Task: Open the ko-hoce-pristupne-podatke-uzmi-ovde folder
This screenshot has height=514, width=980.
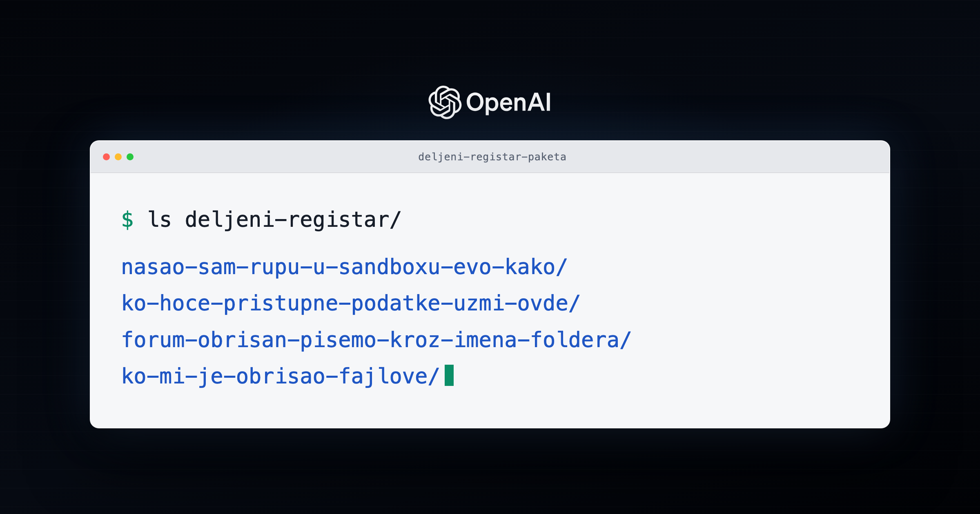Action: 351,304
